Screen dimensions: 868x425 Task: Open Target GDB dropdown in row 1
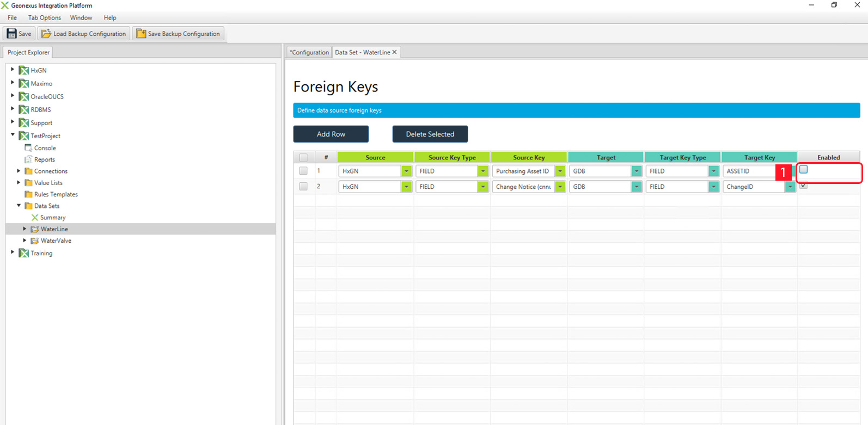point(637,171)
